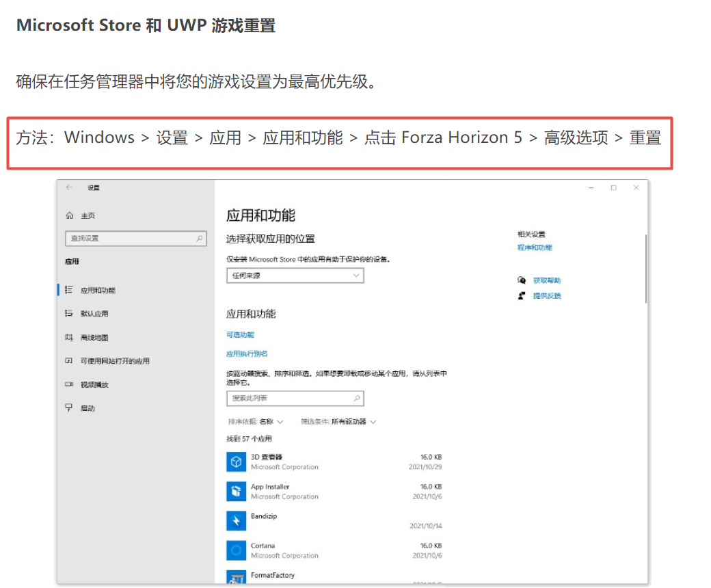Open the 视频播放 sidebar icon
711x588 pixels.
[x=69, y=384]
